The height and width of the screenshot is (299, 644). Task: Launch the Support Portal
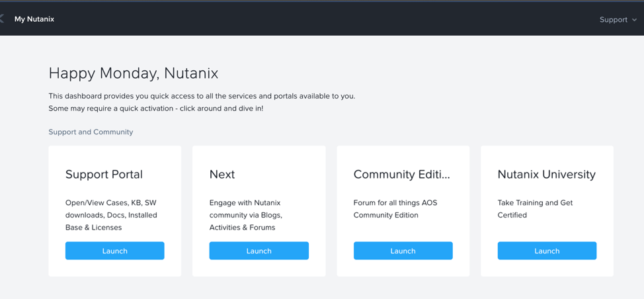click(114, 251)
